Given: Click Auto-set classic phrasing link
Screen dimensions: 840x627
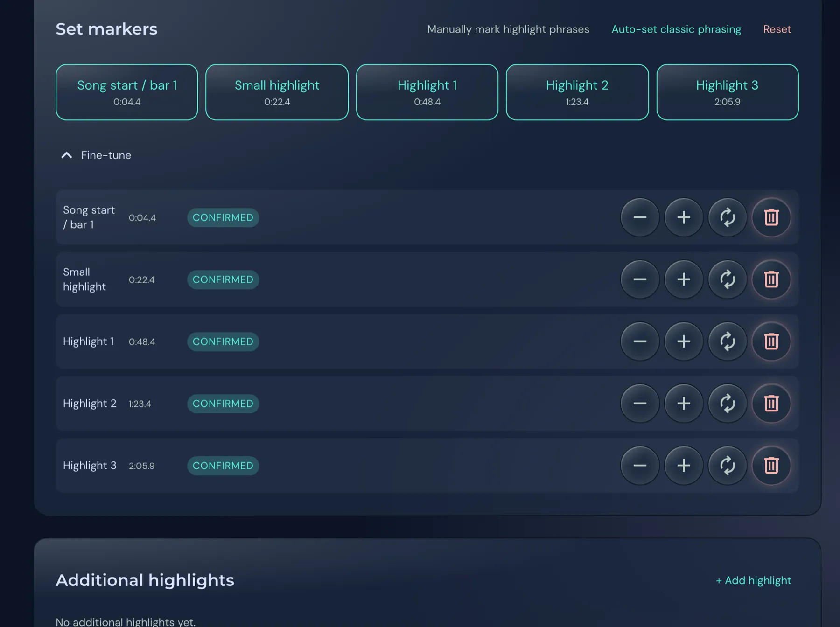Looking at the screenshot, I should (x=676, y=29).
